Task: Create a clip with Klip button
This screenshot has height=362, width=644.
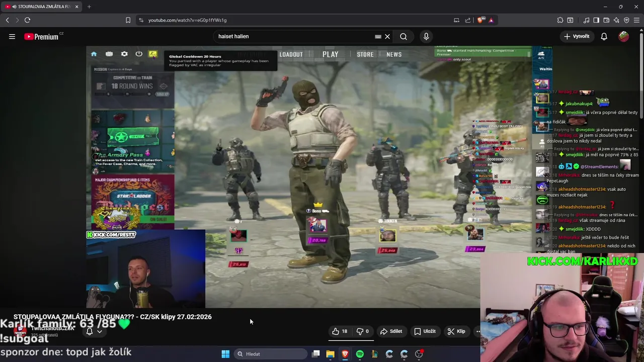Action: point(457,331)
